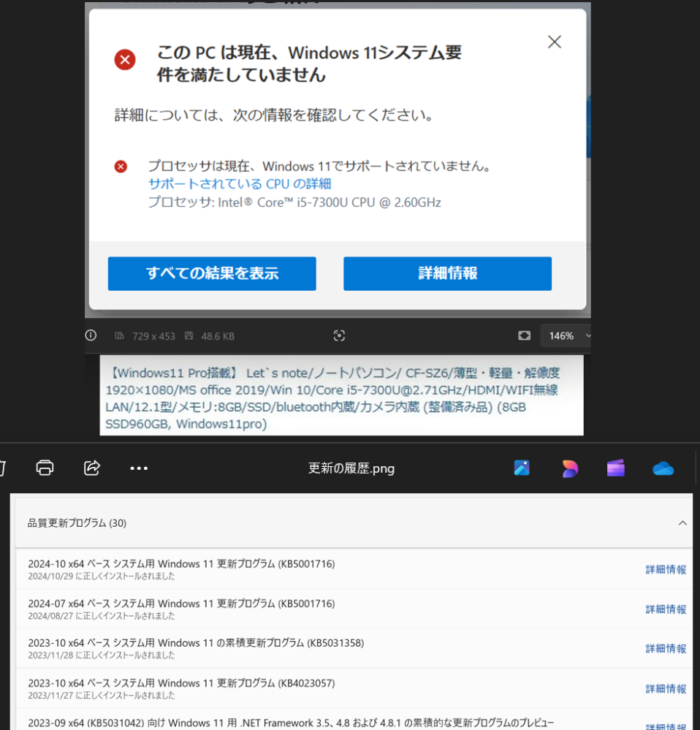This screenshot has height=730, width=700.
Task: Click the OneDrive cloud icon
Action: pyautogui.click(x=663, y=468)
